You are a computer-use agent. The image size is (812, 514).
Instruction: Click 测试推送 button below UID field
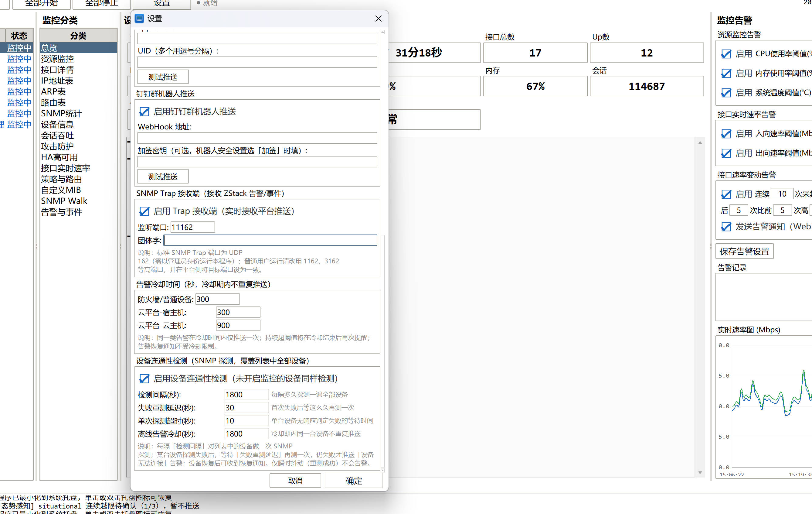tap(163, 77)
